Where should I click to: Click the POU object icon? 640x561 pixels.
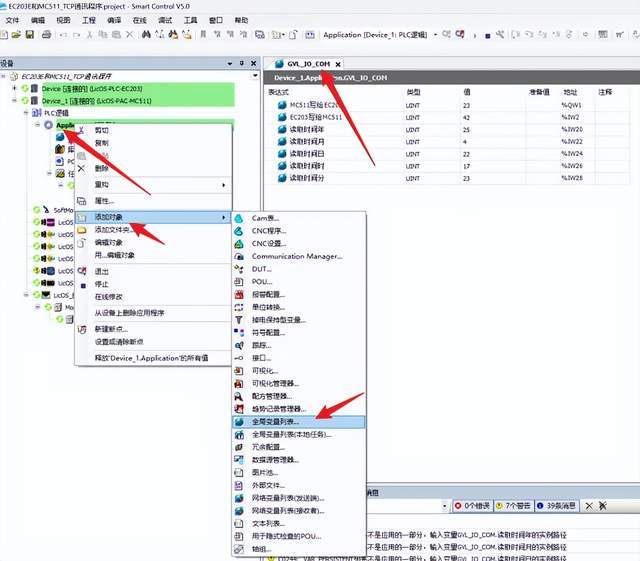pyautogui.click(x=239, y=282)
